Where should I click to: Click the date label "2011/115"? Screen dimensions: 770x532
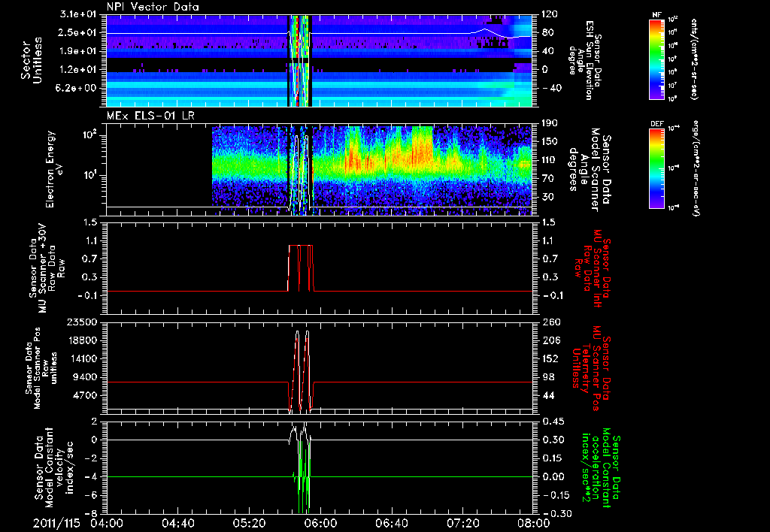tap(56, 523)
